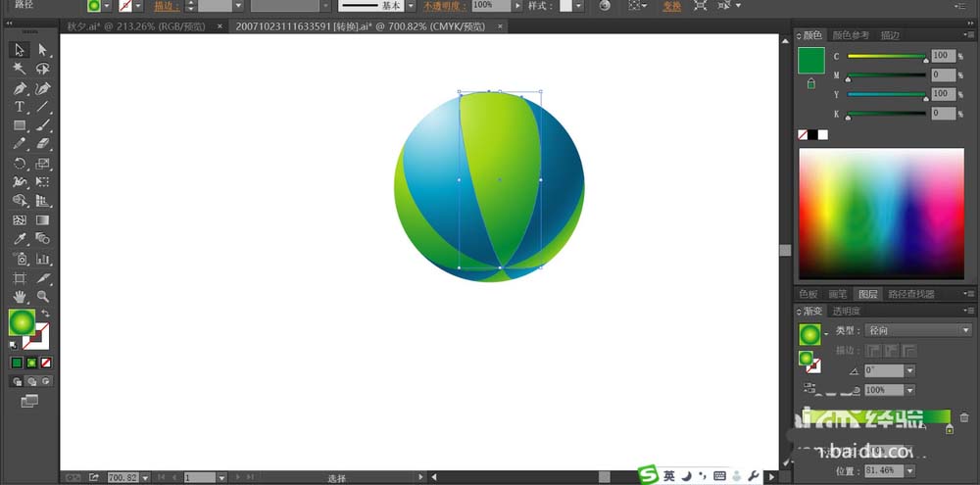This screenshot has width=980, height=485.
Task: Open zoom level 700.82 dropdown
Action: click(146, 477)
